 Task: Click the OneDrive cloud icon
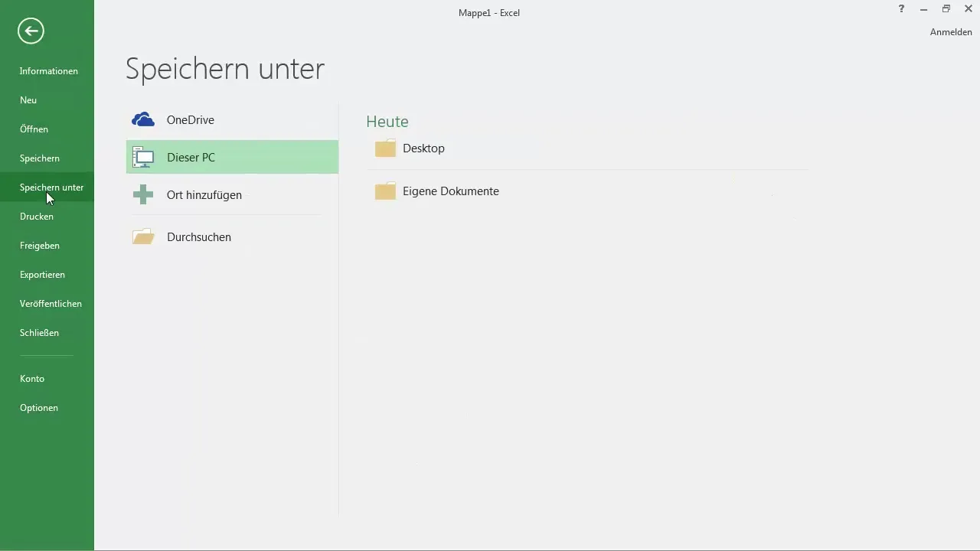tap(143, 119)
